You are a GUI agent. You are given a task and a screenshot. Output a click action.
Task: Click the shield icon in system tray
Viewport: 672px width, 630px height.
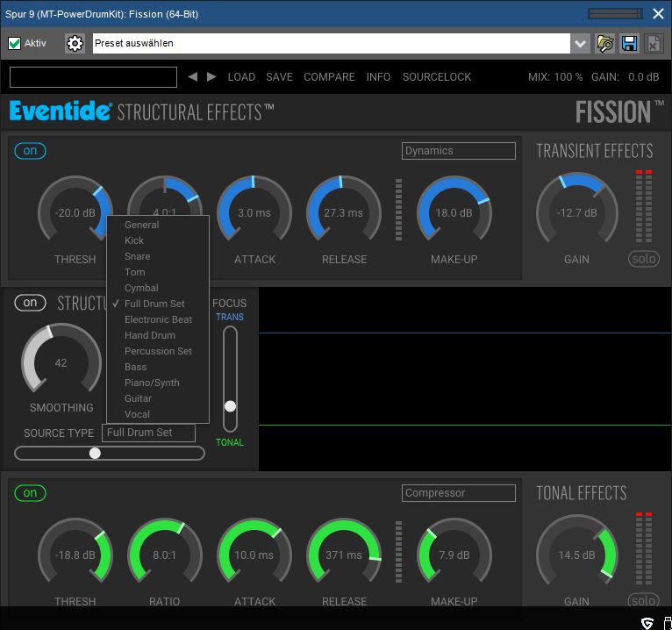pos(647,623)
